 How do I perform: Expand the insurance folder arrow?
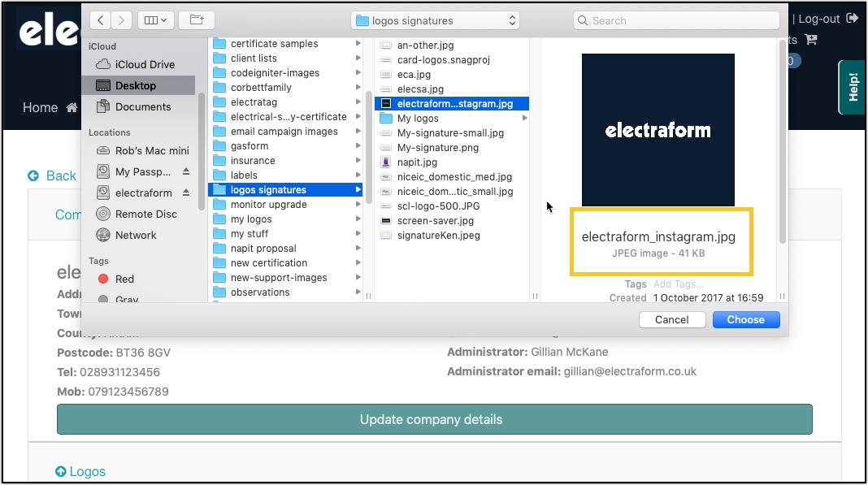point(358,161)
